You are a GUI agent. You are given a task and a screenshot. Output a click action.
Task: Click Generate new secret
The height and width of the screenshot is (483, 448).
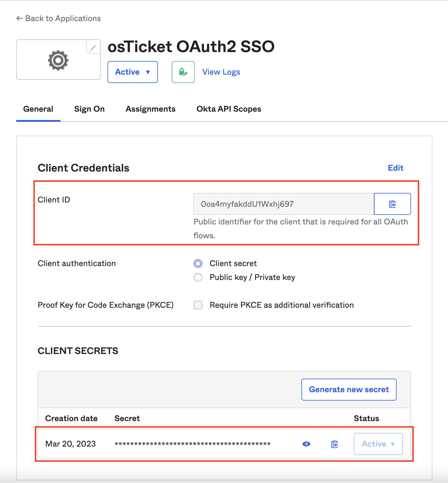(x=349, y=389)
